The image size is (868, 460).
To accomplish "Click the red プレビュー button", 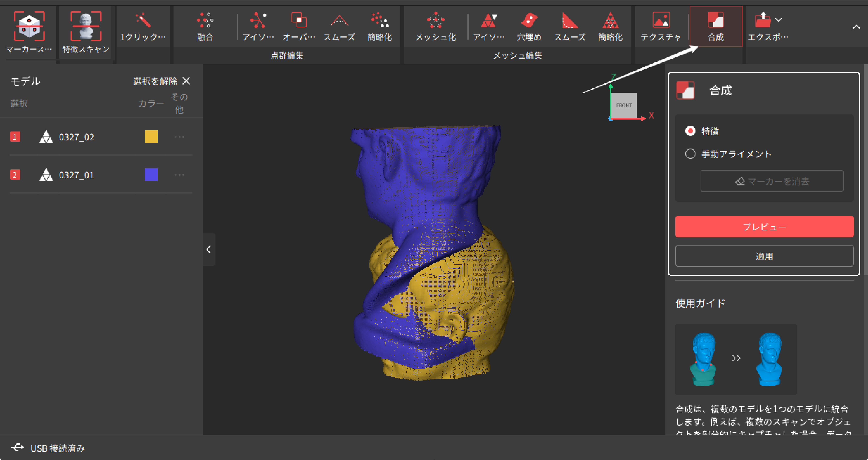I will tap(764, 227).
